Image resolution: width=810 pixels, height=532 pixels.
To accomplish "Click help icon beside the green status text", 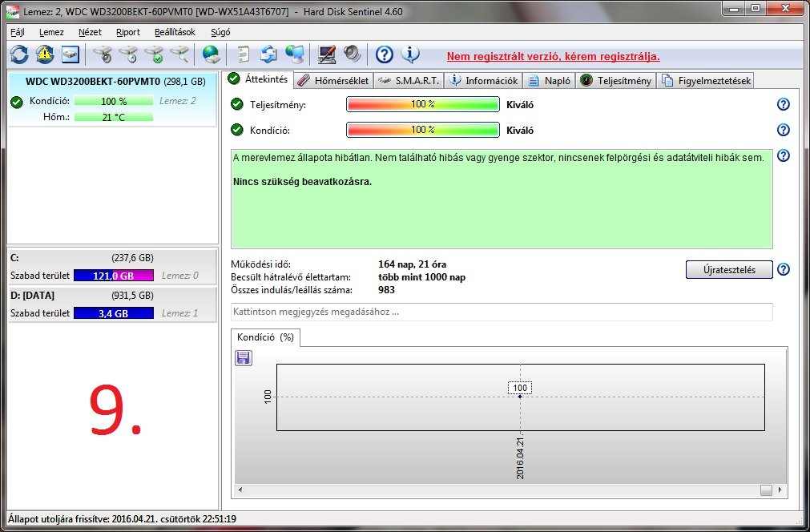I will pos(784,155).
